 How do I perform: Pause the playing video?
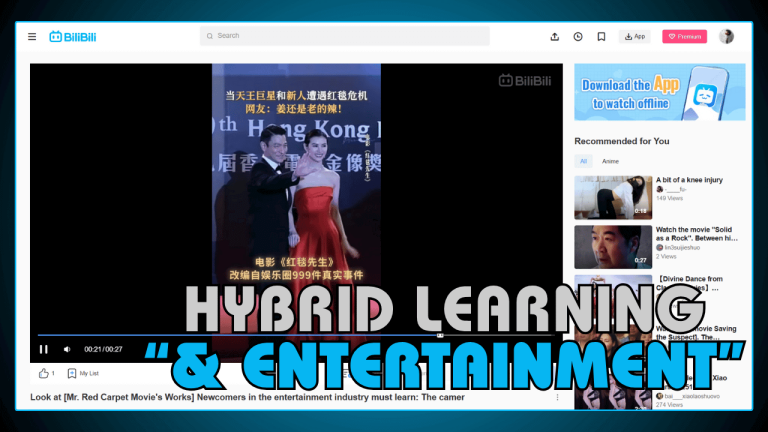pyautogui.click(x=43, y=349)
